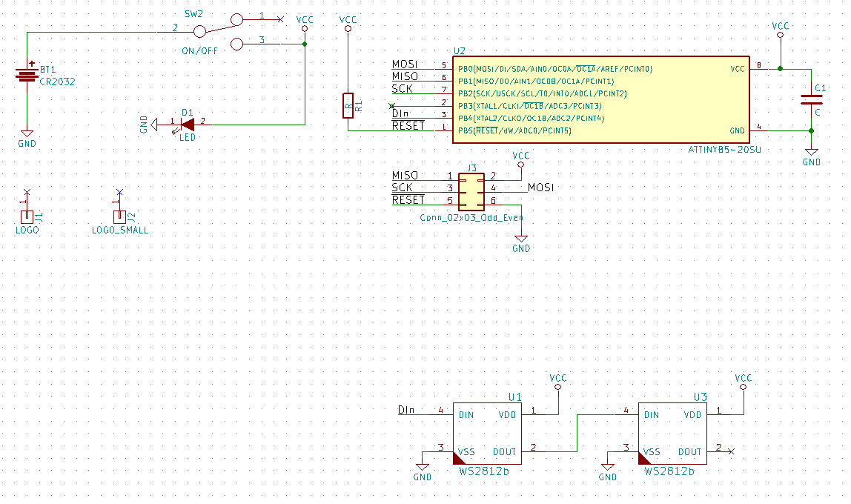Image resolution: width=851 pixels, height=504 pixels.
Task: Click the junction dot at SW2 pin 3
Action: pos(305,44)
